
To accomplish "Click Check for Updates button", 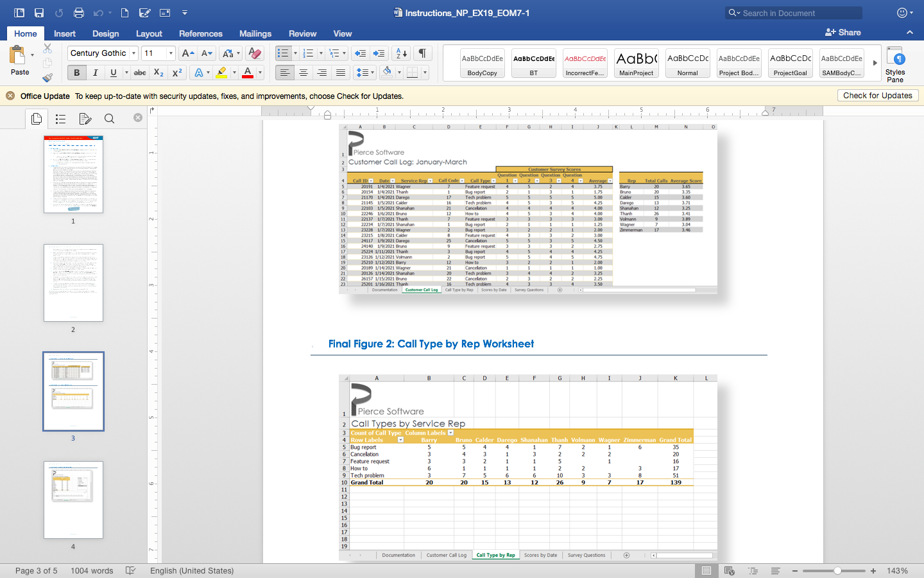I will pos(878,96).
